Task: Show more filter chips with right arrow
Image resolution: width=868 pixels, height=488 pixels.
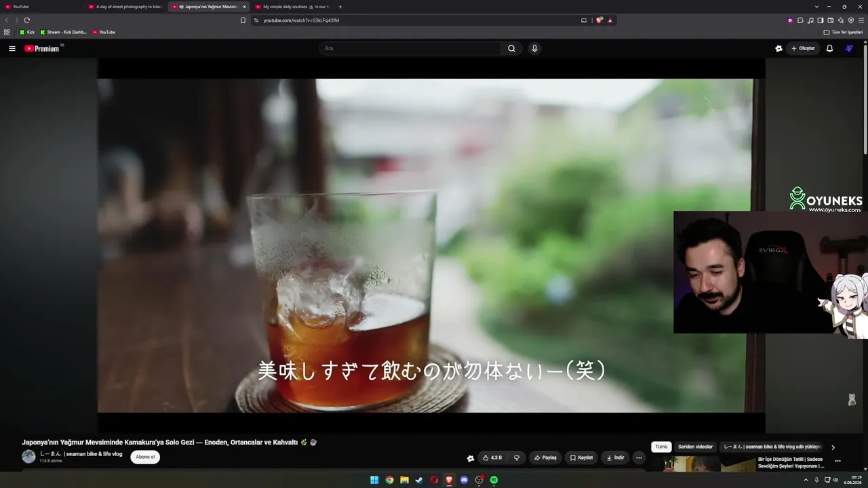Action: (x=833, y=447)
